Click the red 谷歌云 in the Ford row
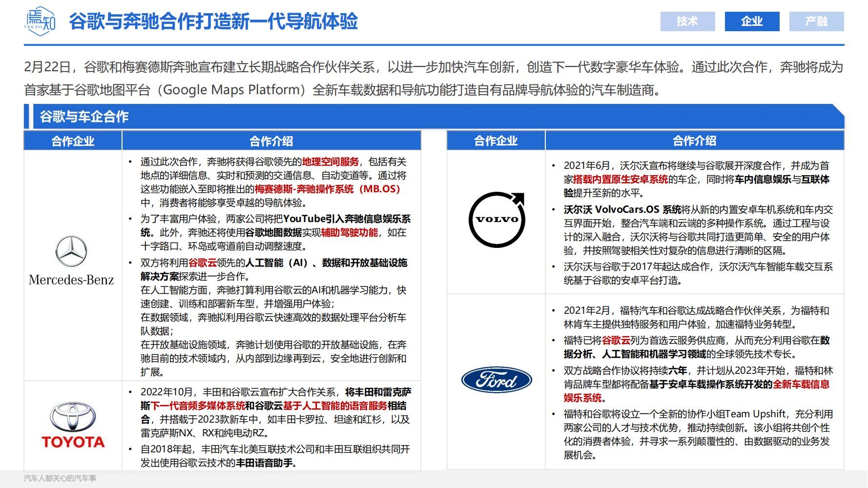Screen dimensions: 868x488 point(616,340)
